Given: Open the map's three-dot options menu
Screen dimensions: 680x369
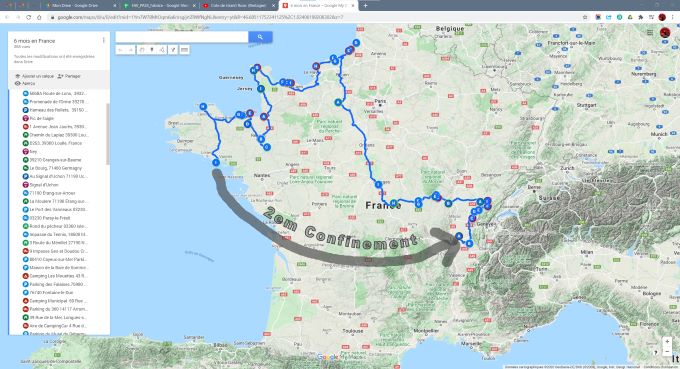Looking at the screenshot, I should 103,40.
